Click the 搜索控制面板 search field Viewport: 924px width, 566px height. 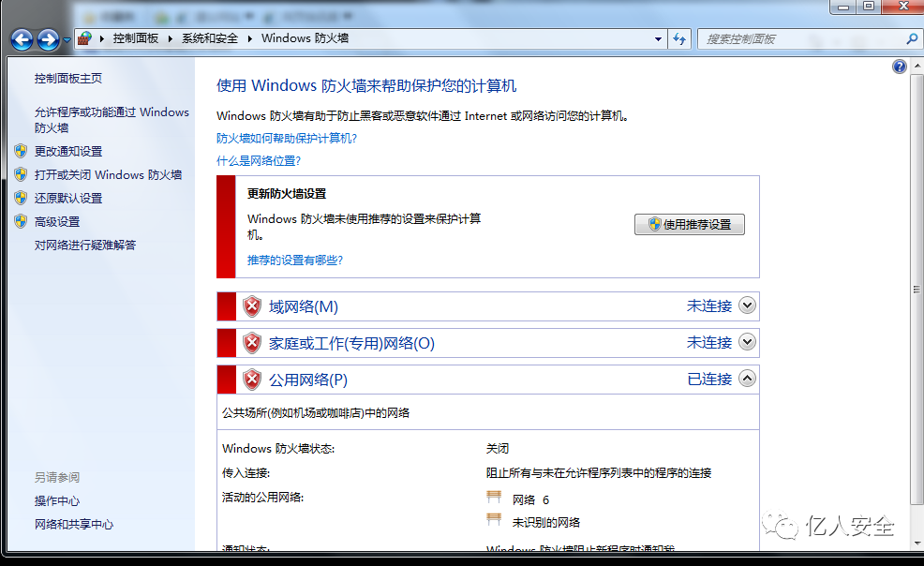pyautogui.click(x=799, y=38)
